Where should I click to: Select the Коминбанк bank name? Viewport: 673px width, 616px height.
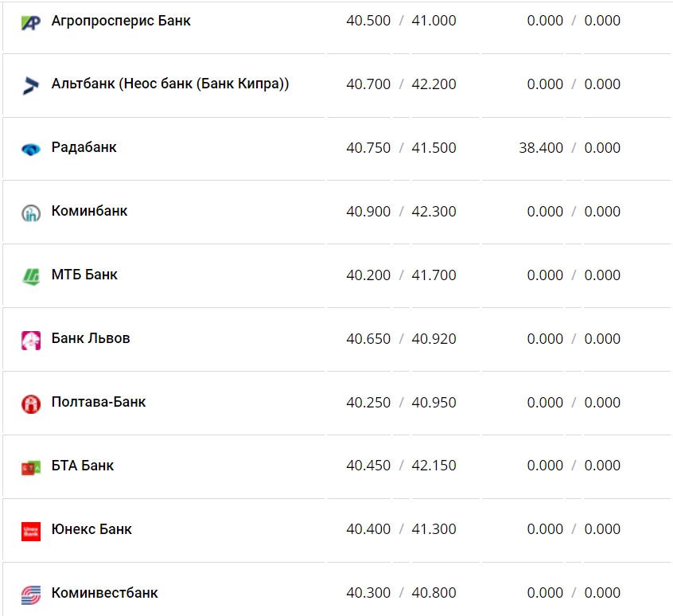[x=89, y=211]
